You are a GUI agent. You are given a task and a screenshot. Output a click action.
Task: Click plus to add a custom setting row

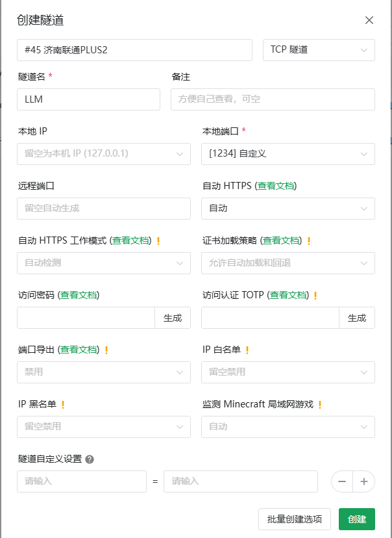coord(364,481)
